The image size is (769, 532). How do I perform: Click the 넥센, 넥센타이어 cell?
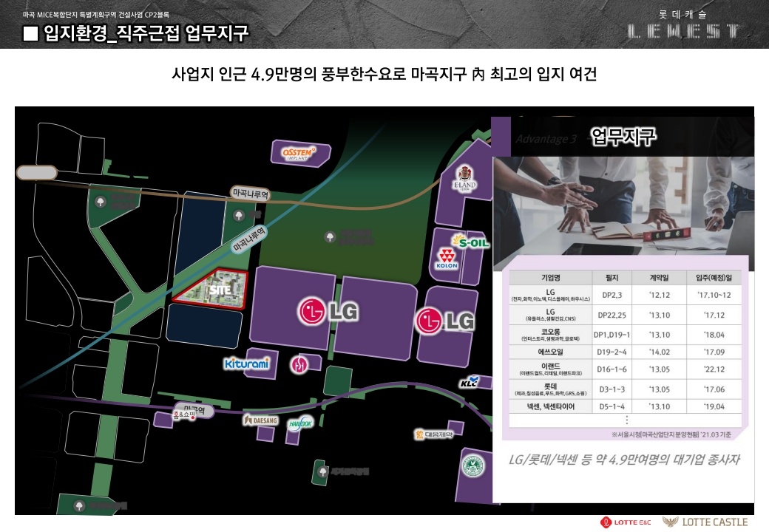point(550,406)
